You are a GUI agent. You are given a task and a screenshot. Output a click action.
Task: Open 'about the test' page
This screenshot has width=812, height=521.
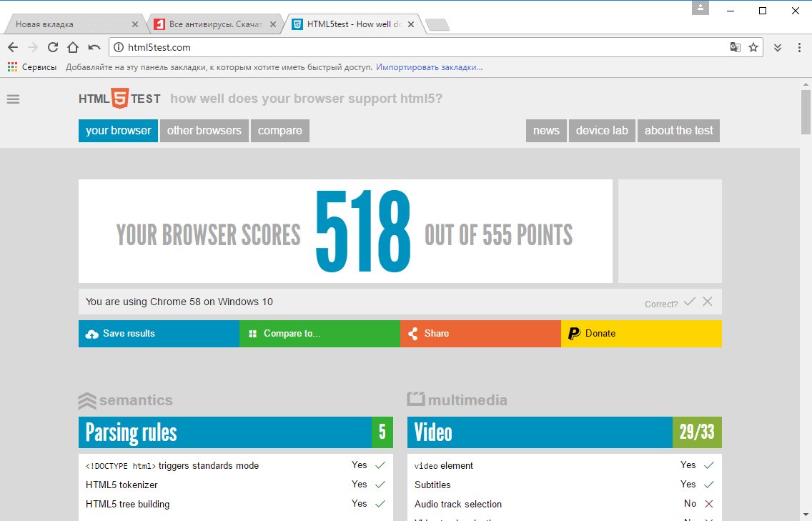pos(678,131)
